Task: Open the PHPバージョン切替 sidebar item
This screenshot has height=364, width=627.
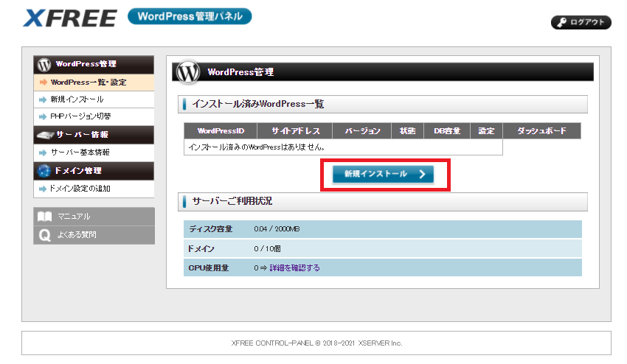Action: coord(94,116)
